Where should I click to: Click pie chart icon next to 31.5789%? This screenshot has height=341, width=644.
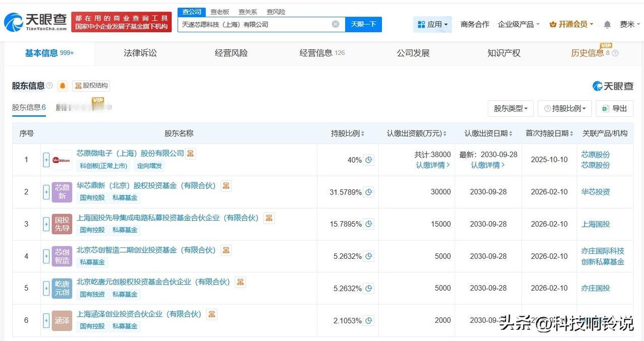[369, 192]
